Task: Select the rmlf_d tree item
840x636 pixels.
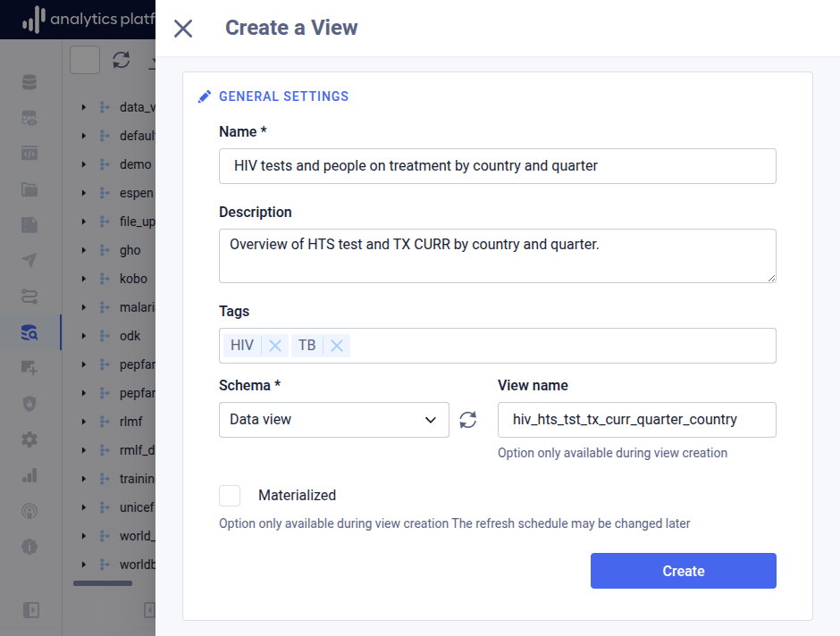Action: (137, 450)
